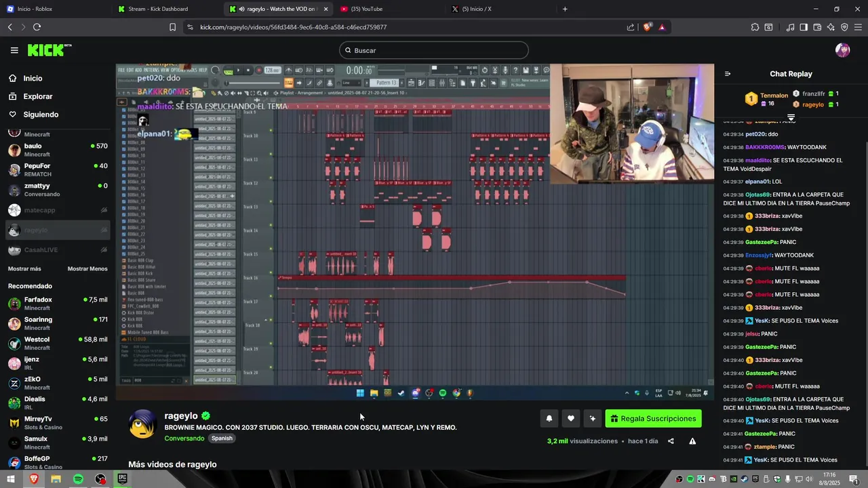Click the share page icon in address bar

pyautogui.click(x=631, y=27)
